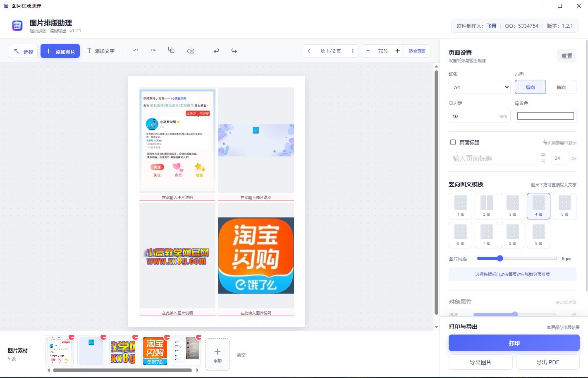Click the 添加 plus tile in 图片素材
This screenshot has height=378, width=588.
(218, 354)
